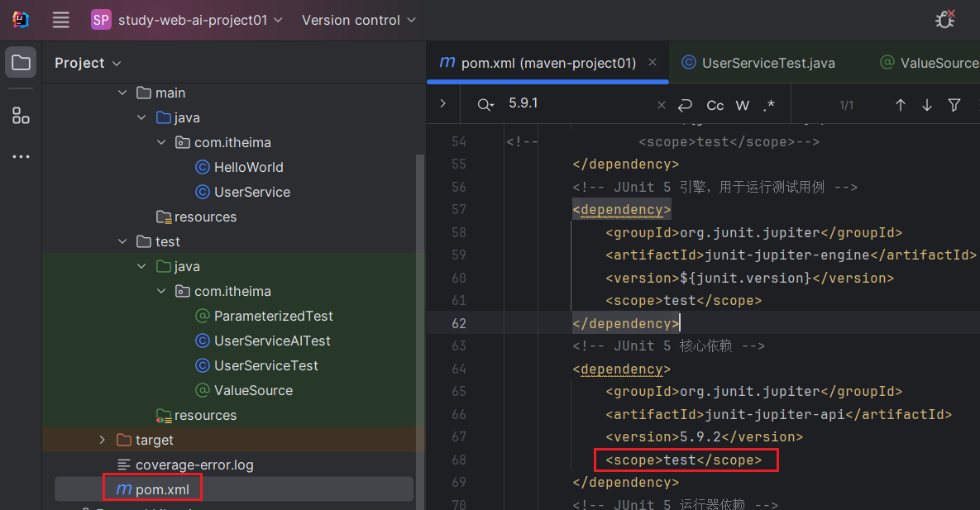980x510 pixels.
Task: Toggle Match Case (Cc) option
Action: 715,105
